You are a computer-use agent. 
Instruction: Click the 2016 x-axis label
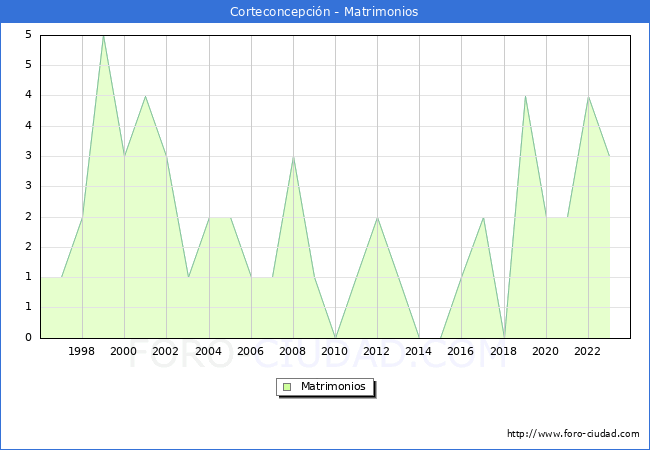(x=461, y=351)
